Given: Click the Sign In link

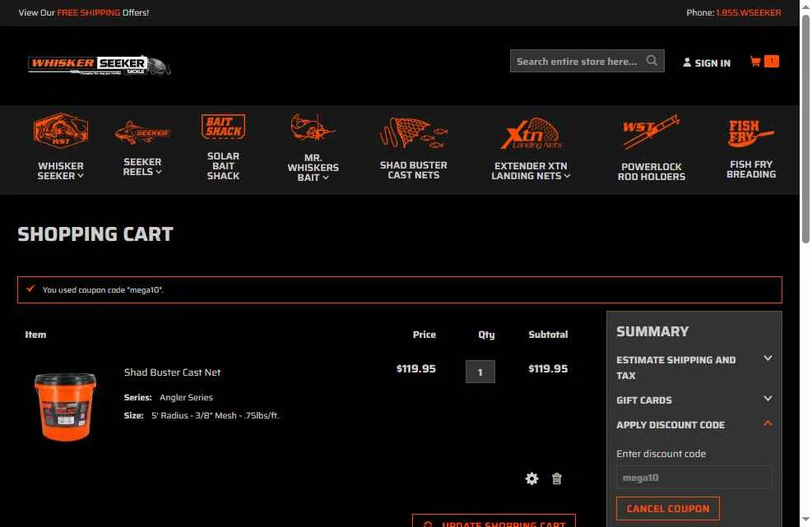Looking at the screenshot, I should click(712, 63).
